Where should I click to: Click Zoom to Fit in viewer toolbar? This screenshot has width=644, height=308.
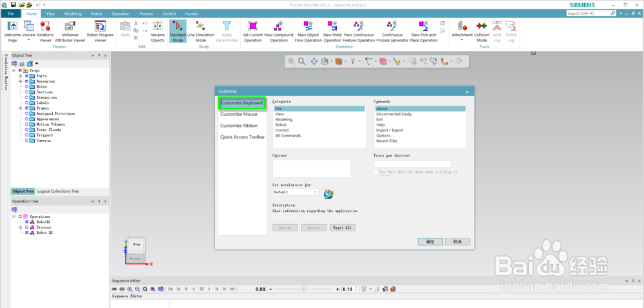click(x=301, y=61)
